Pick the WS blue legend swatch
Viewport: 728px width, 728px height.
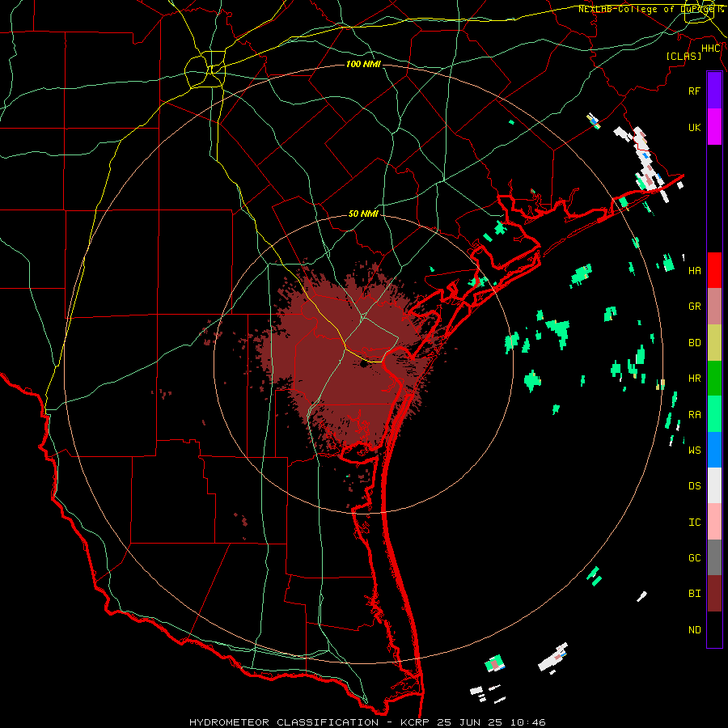pyautogui.click(x=714, y=450)
